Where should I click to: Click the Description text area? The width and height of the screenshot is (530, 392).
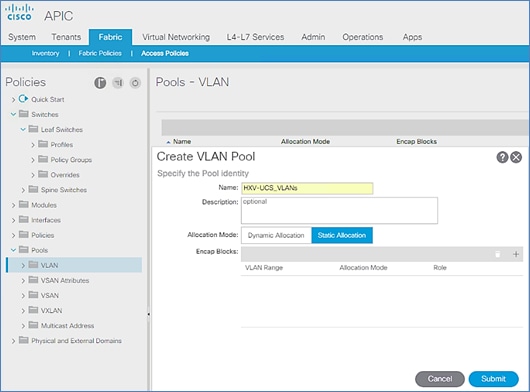point(339,211)
